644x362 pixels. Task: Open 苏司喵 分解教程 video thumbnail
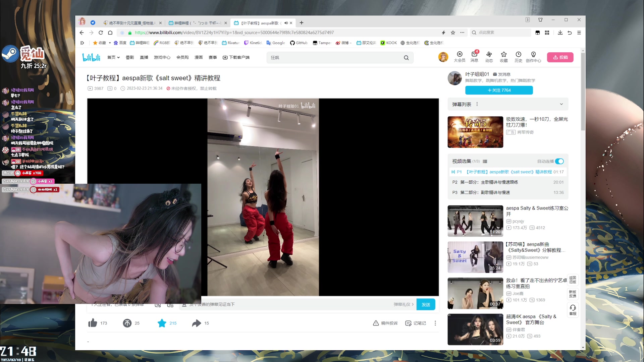475,257
